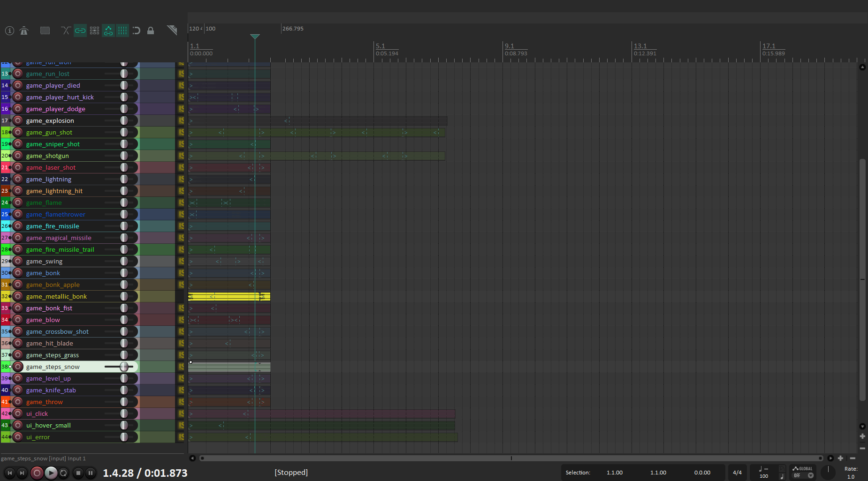Record-arm the game_explosion track

(x=18, y=120)
